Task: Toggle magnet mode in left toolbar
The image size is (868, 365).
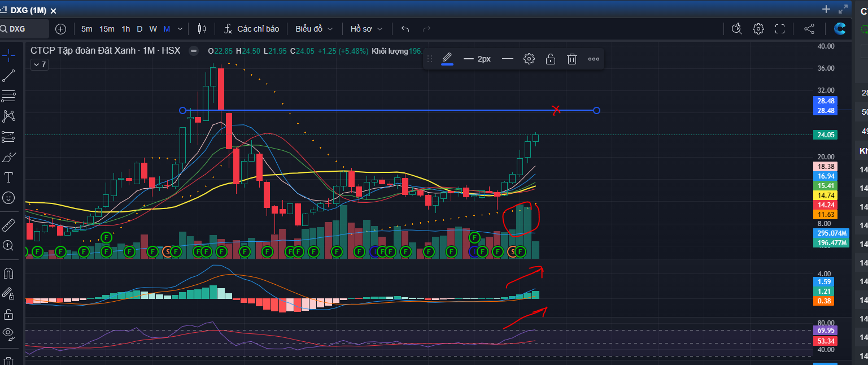Action: click(8, 273)
